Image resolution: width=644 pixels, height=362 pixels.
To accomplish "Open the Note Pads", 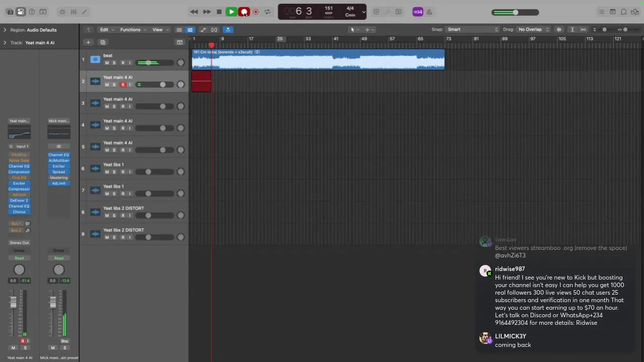I will (613, 12).
